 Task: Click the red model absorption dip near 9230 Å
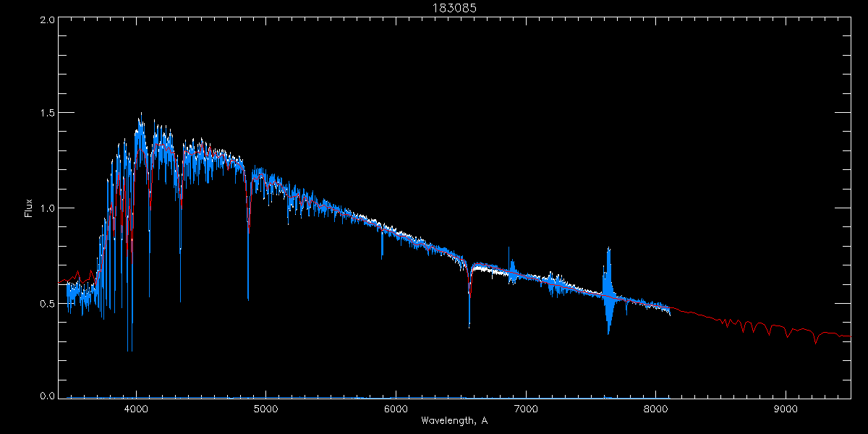click(x=816, y=338)
